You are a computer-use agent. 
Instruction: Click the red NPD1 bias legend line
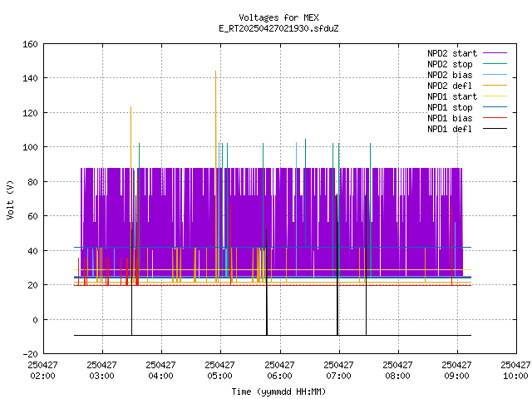[x=495, y=118]
